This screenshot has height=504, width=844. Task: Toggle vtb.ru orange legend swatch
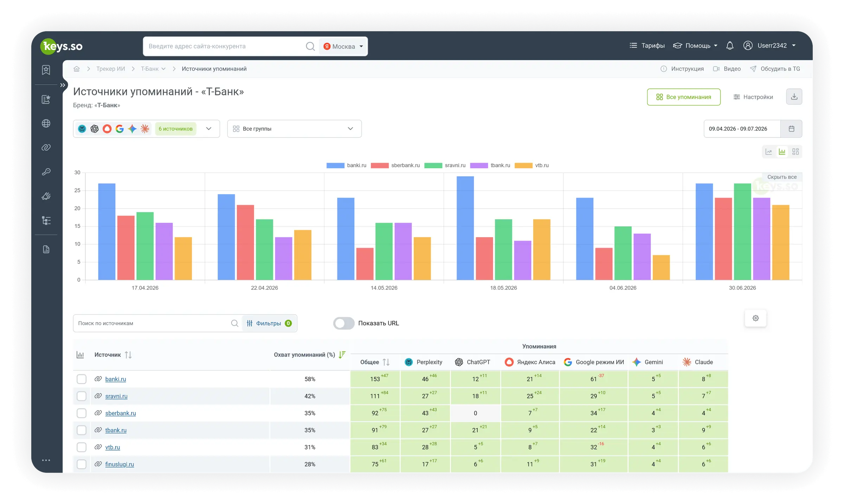point(523,165)
